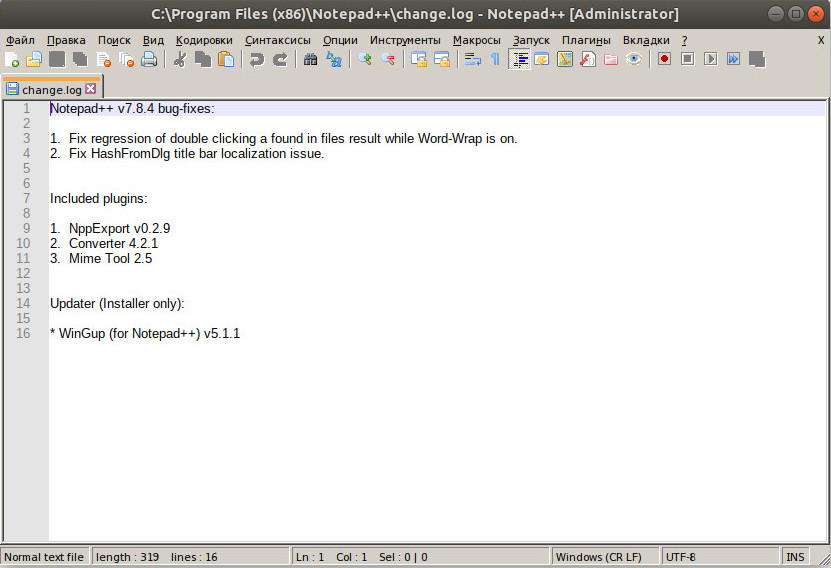Toggle the INS mode in the status bar
Viewport: 831px width, 568px height.
[x=795, y=557]
